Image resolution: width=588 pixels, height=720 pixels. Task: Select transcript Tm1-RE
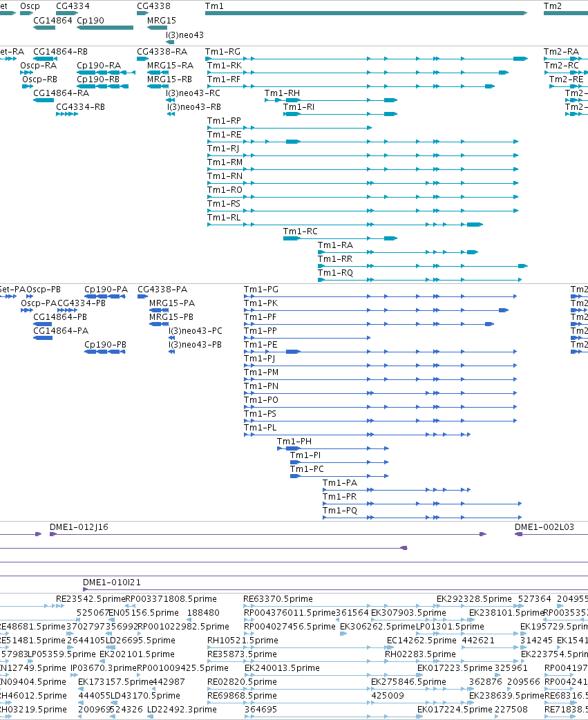tap(363, 142)
